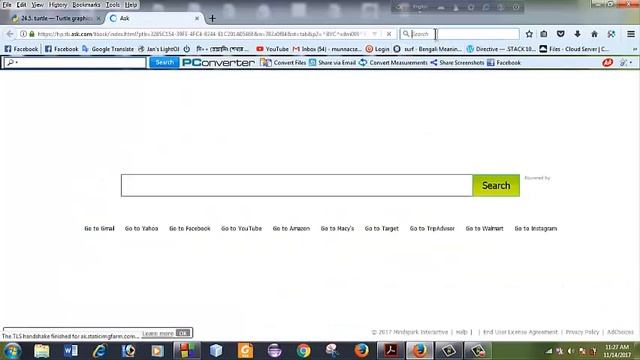640x360 pixels.
Task: Click Go to Amazon link
Action: coord(291,229)
